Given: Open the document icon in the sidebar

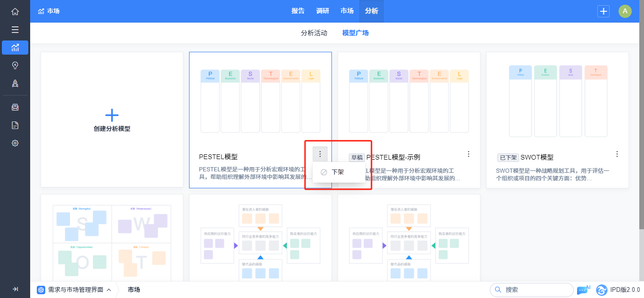Looking at the screenshot, I should (x=15, y=125).
